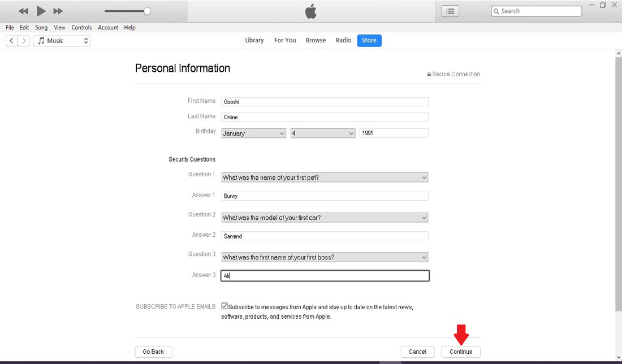Click the Go Back button
622x364 pixels.
tap(153, 352)
